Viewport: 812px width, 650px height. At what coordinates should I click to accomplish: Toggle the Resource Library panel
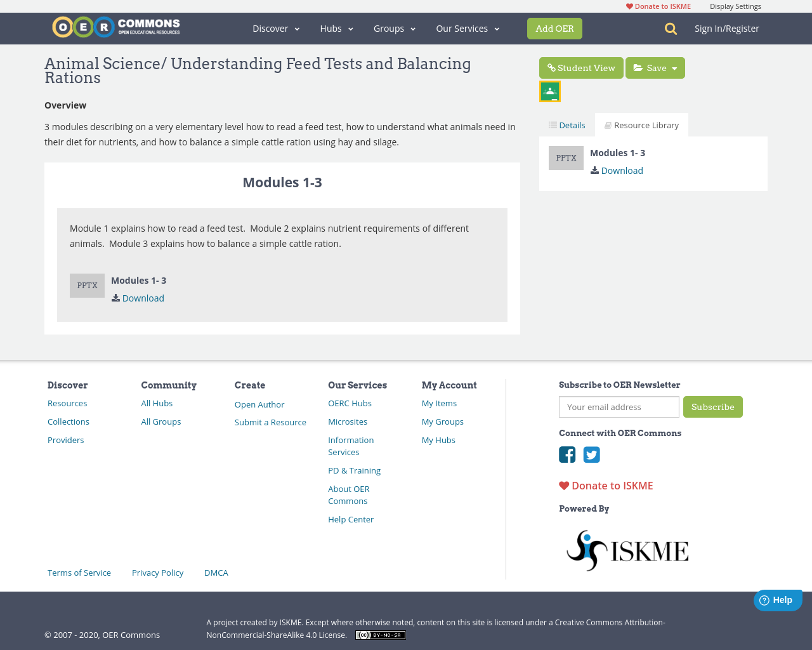(x=641, y=124)
